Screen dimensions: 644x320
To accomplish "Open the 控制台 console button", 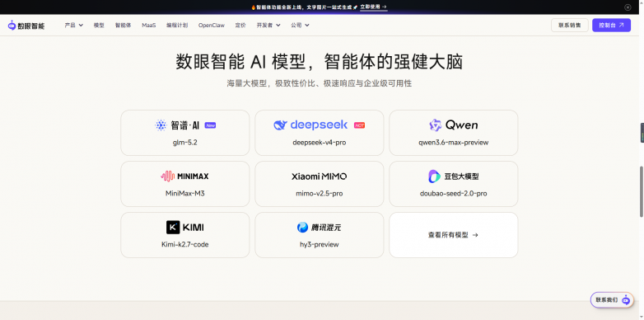I will 611,25.
